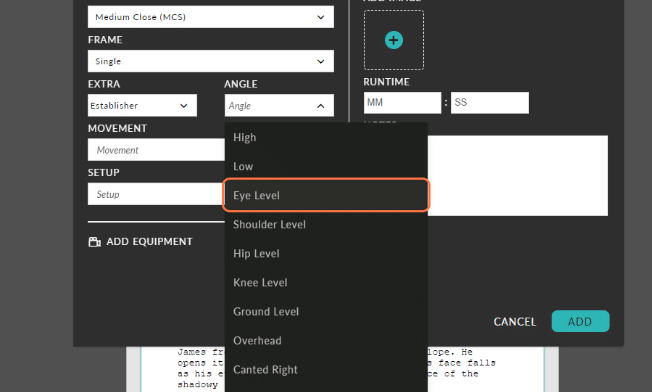Collapse the Angle dropdown via its chevron
This screenshot has height=392, width=652.
321,106
